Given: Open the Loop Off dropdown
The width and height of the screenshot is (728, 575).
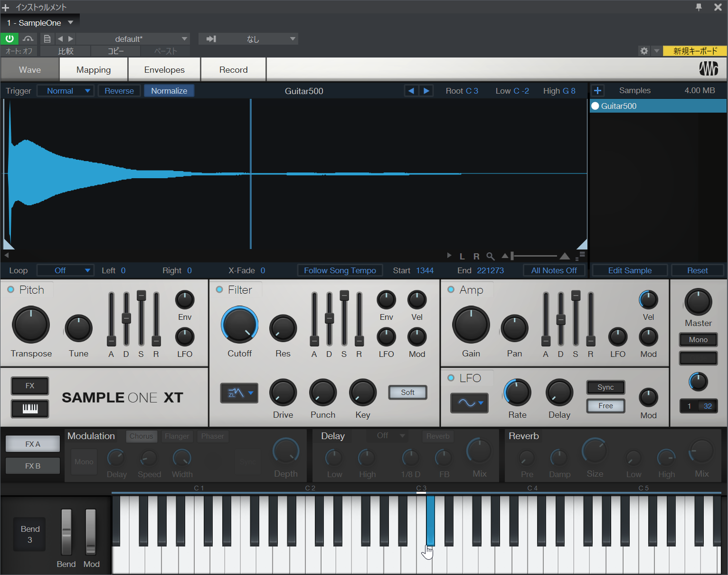Looking at the screenshot, I should click(x=66, y=270).
